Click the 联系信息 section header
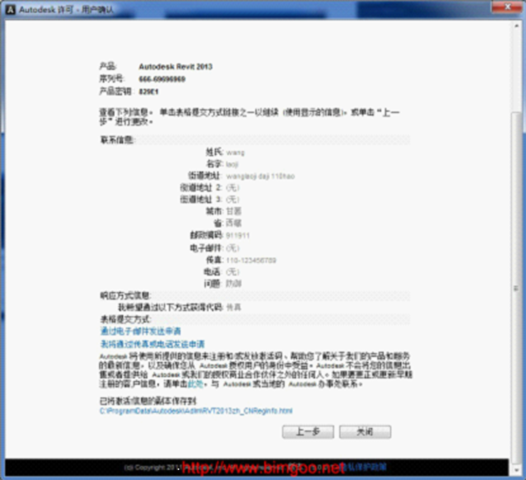Viewport: 526px width, 480px height. coord(255,140)
